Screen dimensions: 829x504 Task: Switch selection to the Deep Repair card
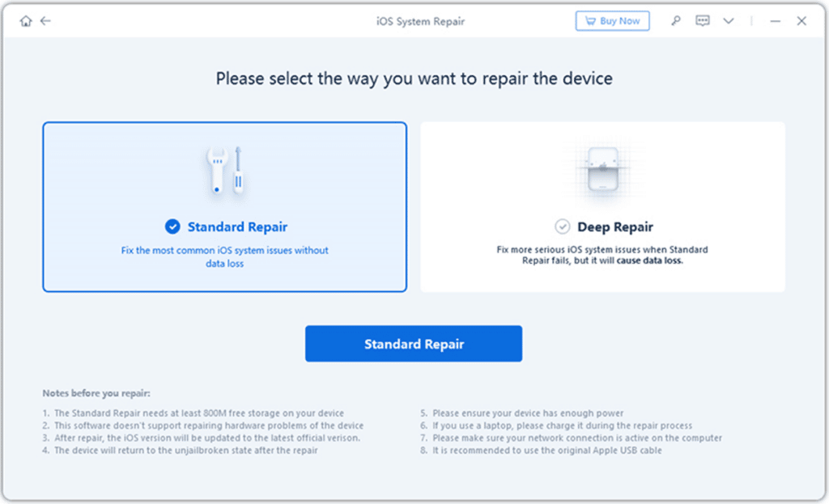click(x=602, y=206)
